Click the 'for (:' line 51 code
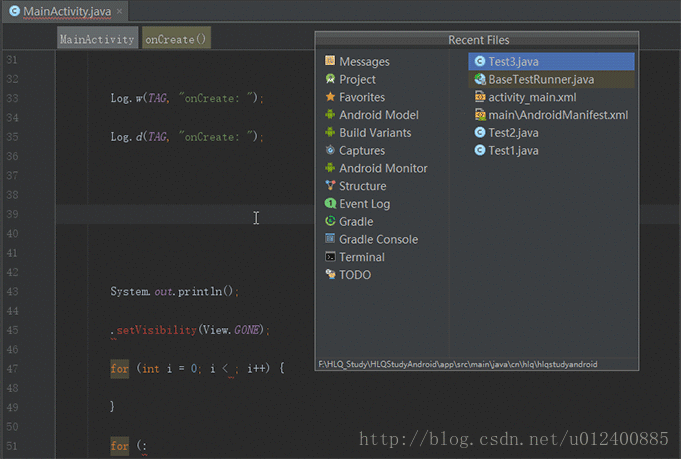 coord(129,446)
